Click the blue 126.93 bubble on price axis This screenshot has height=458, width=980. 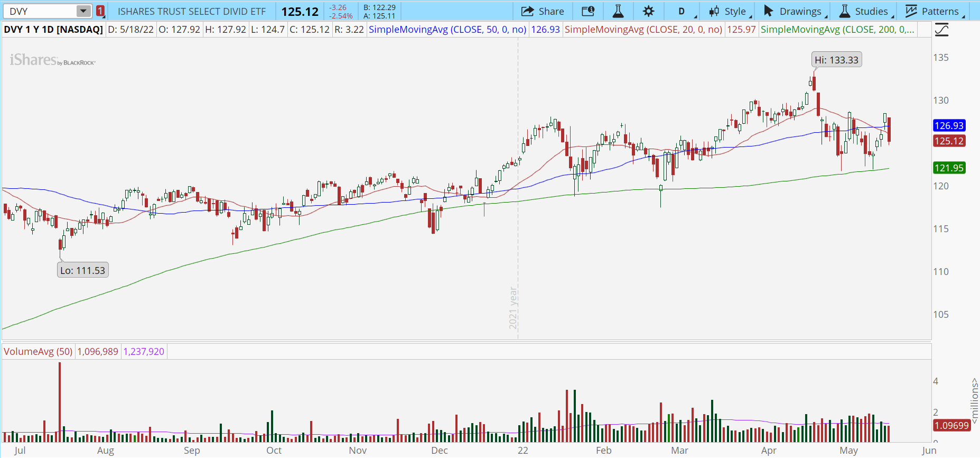point(949,126)
